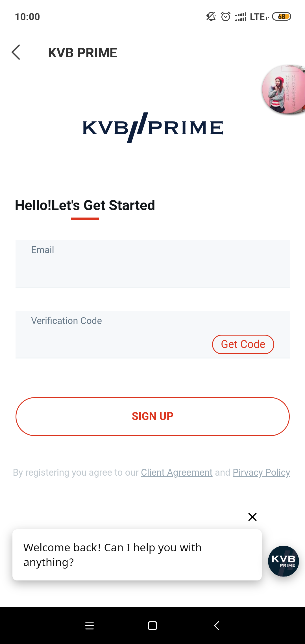The width and height of the screenshot is (305, 644).
Task: Open the Pirvacy Policy link
Action: [262, 472]
